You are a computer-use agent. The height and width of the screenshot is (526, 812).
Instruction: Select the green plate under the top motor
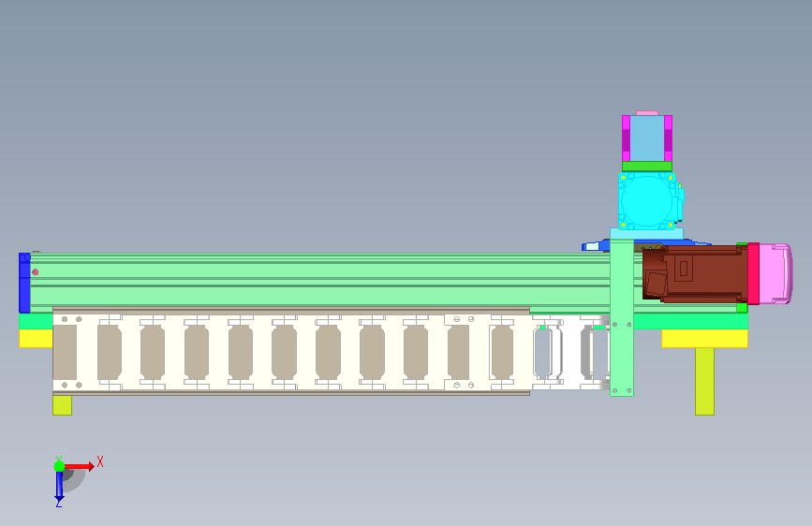(647, 167)
